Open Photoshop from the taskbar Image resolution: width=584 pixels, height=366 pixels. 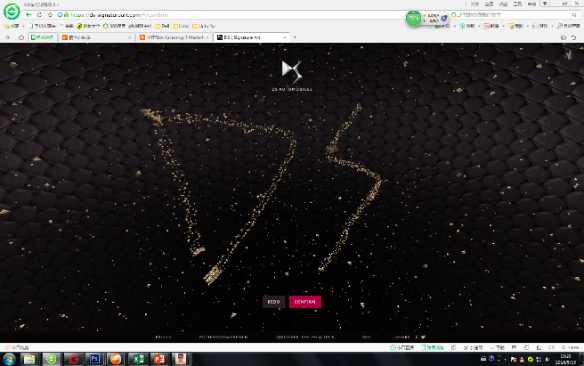[x=95, y=359]
